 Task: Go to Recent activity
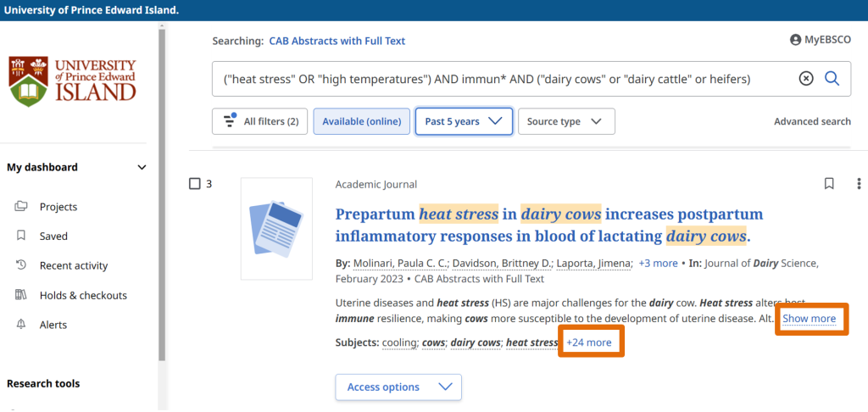[x=73, y=265]
